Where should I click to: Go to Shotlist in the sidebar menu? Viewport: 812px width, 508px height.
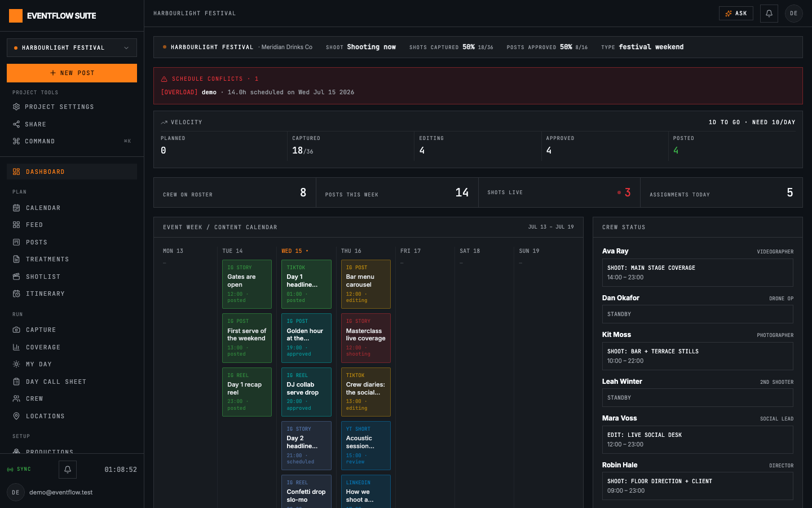pyautogui.click(x=72, y=277)
